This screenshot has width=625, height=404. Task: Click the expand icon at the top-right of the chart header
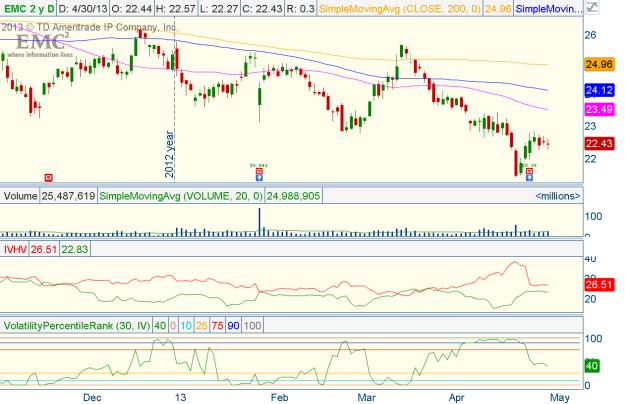point(614,8)
